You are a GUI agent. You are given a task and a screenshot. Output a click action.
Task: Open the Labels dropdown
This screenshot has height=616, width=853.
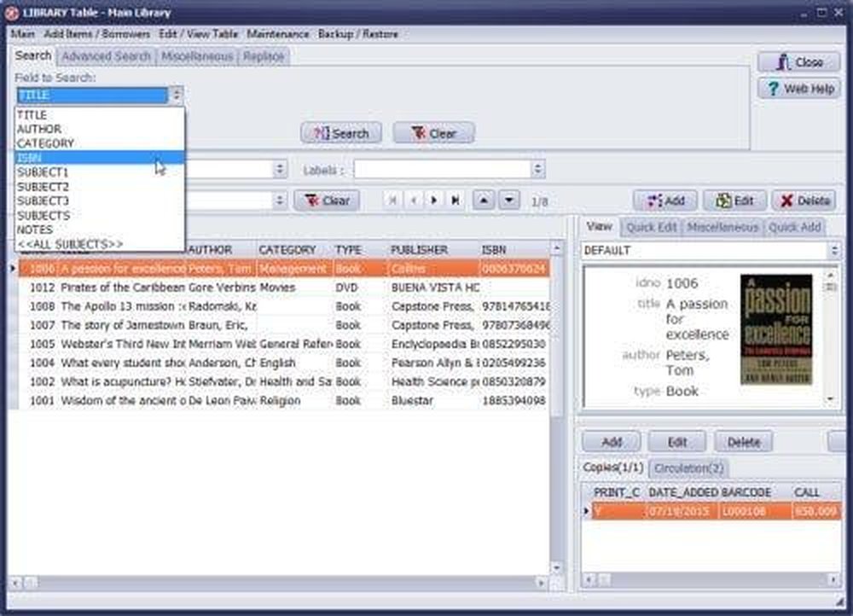coord(537,169)
